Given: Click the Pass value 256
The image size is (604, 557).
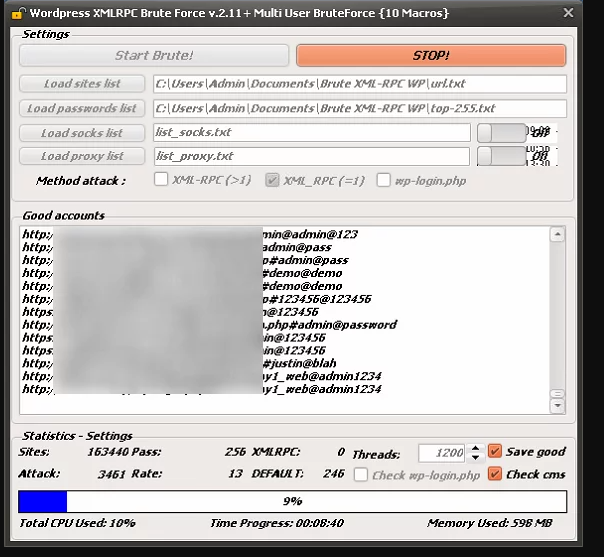Looking at the screenshot, I should tap(235, 451).
